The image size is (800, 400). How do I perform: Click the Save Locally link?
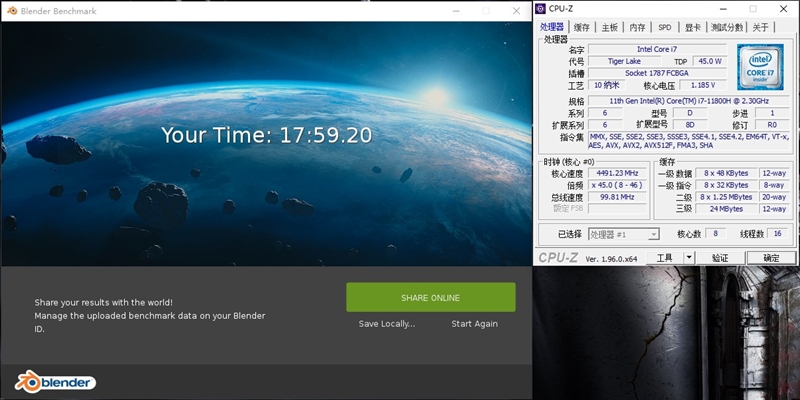387,324
